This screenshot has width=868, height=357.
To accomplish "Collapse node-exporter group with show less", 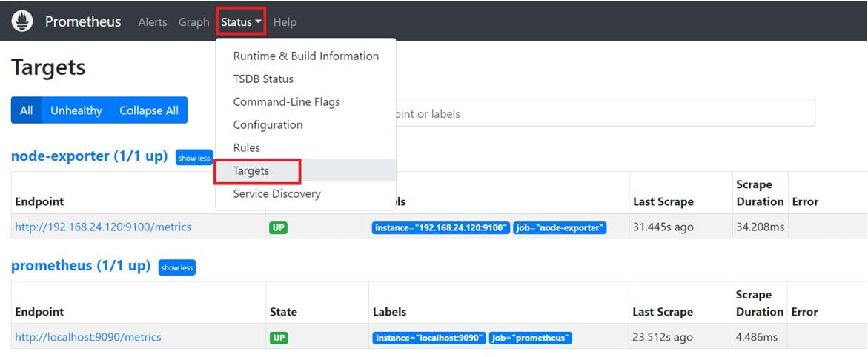I will 194,158.
